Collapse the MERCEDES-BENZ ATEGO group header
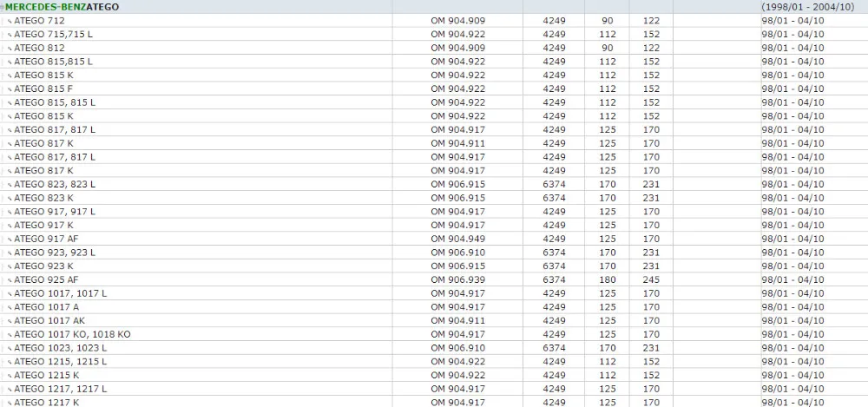The height and width of the screenshot is (407, 868). (3, 7)
